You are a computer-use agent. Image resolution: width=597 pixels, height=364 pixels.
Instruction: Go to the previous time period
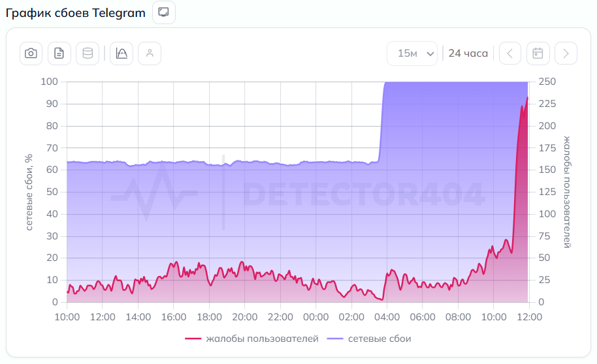click(510, 53)
